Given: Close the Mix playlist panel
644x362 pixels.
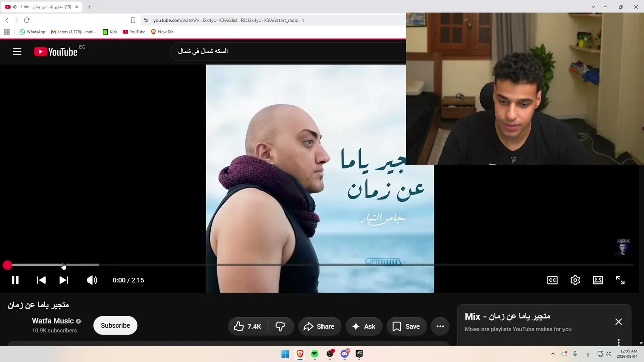Looking at the screenshot, I should (x=619, y=322).
